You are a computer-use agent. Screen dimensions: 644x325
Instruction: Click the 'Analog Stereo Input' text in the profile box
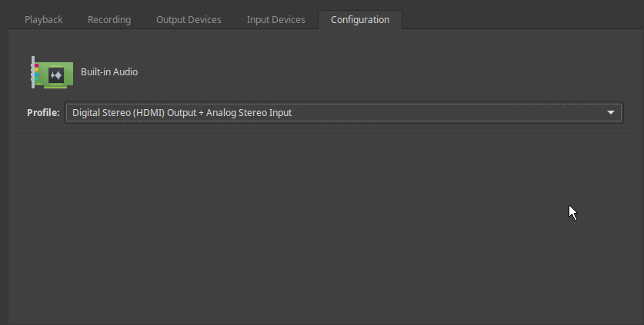249,112
